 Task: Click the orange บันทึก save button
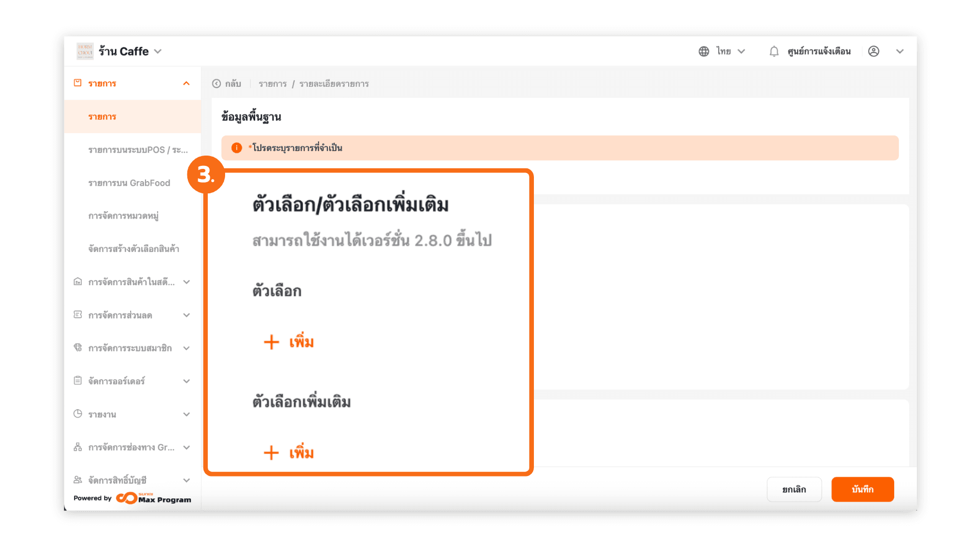[x=862, y=489]
